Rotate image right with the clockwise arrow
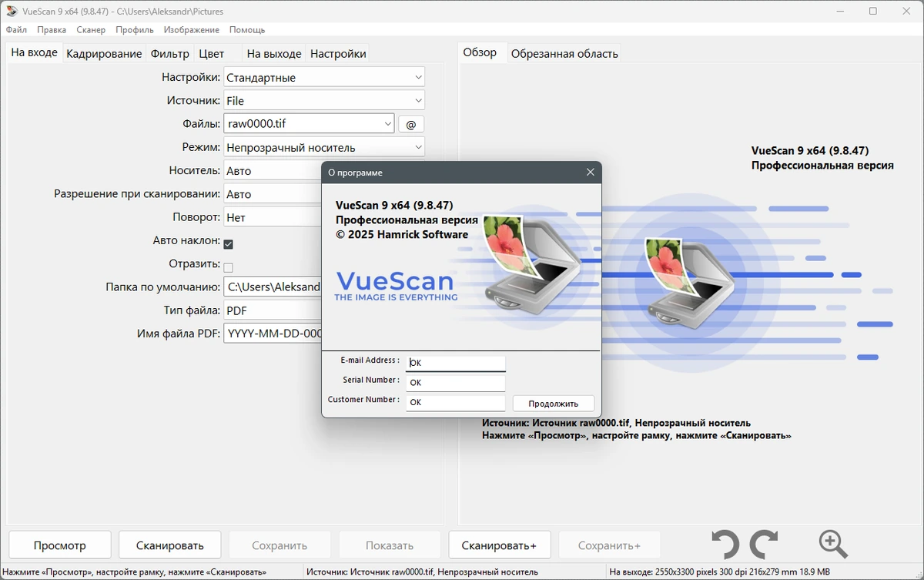The image size is (924, 580). pos(764,545)
